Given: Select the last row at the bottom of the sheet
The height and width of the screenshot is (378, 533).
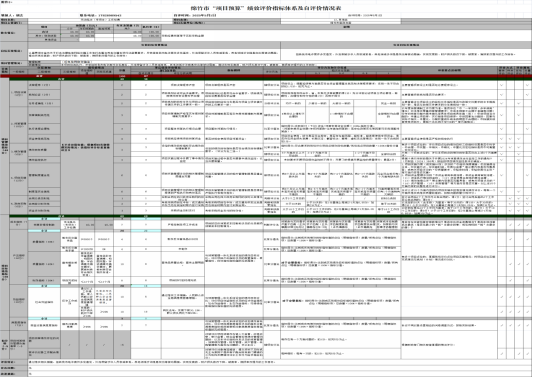Looking at the screenshot, I should point(266,374).
